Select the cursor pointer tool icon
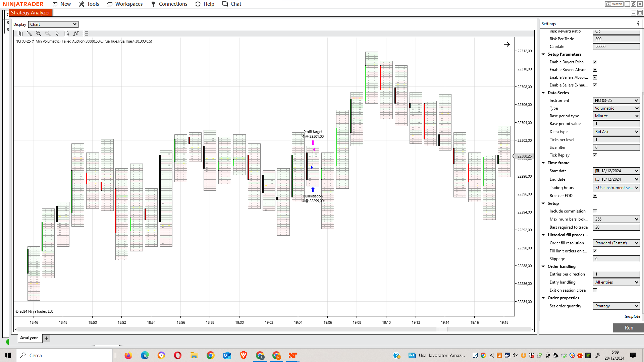 click(x=57, y=34)
